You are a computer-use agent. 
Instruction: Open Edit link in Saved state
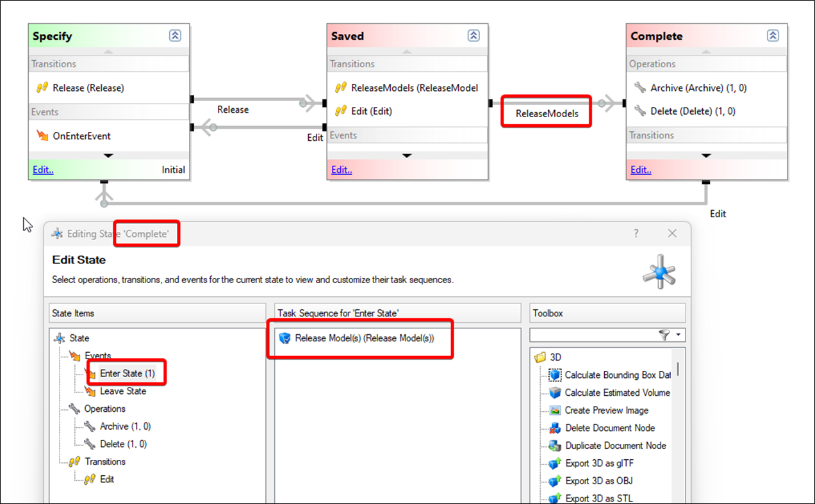pyautogui.click(x=342, y=170)
